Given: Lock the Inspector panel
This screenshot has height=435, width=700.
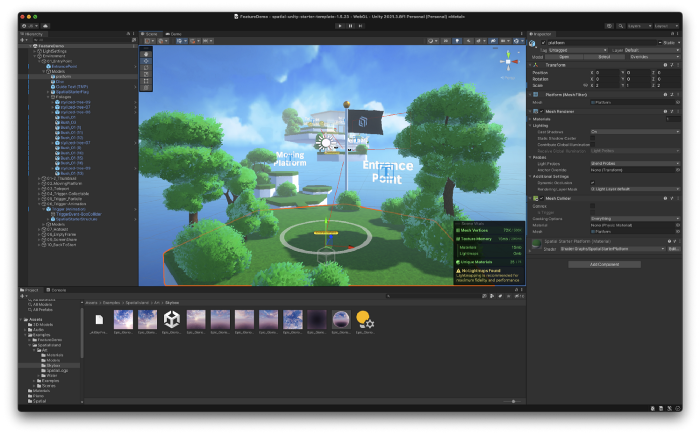Looking at the screenshot, I should 672,33.
